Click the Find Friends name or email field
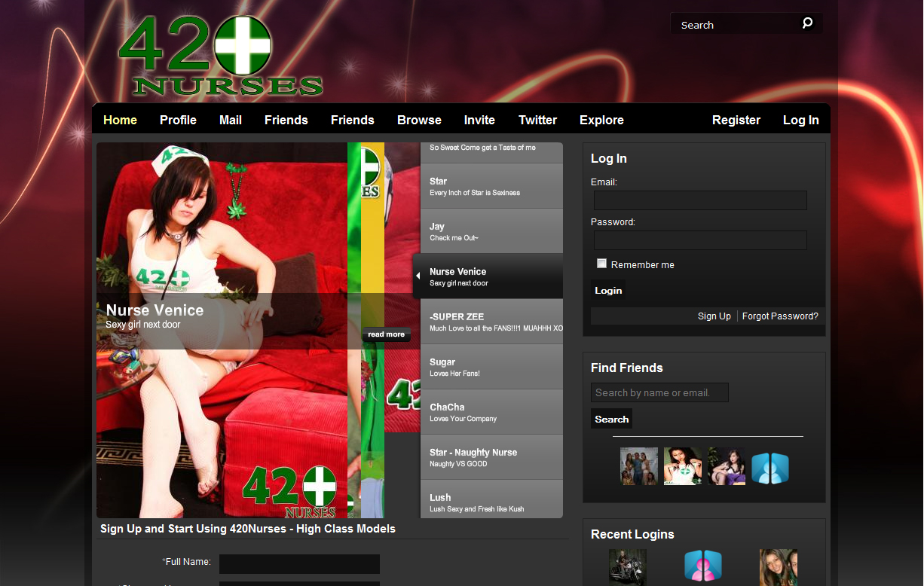 click(659, 392)
